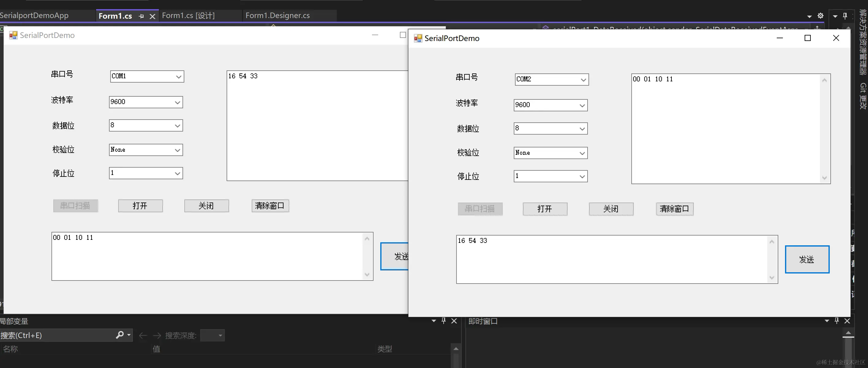Pin the 局部变量 panel
The height and width of the screenshot is (368, 868).
pyautogui.click(x=443, y=321)
